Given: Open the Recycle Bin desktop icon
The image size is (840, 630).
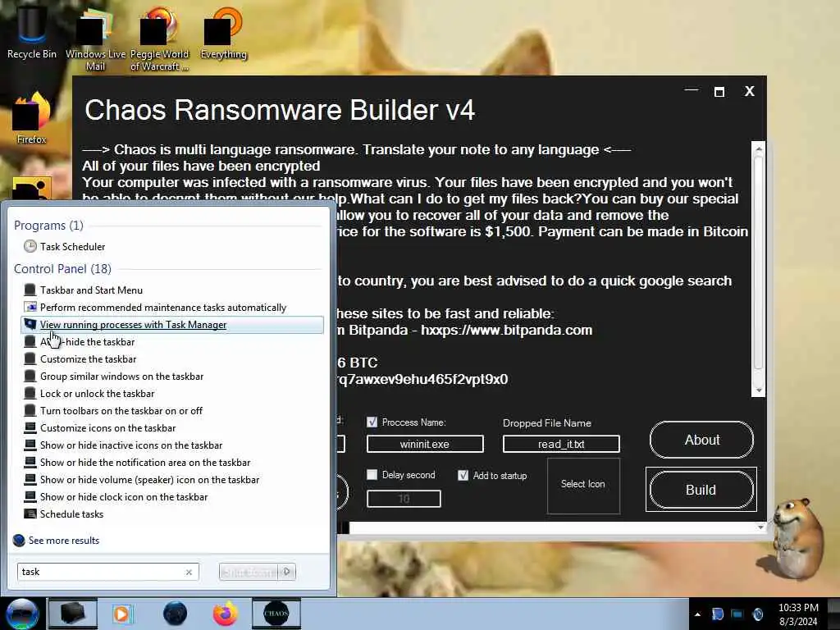Looking at the screenshot, I should 31,32.
